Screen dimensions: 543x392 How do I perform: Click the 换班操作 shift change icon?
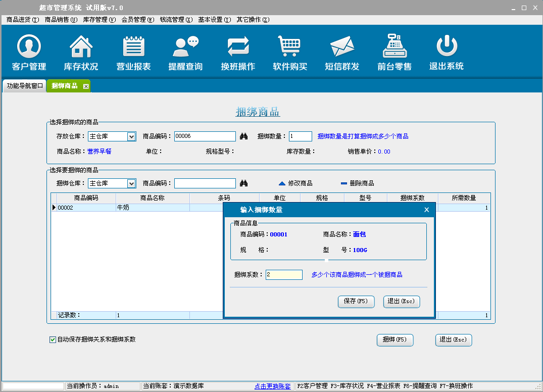[x=238, y=53]
